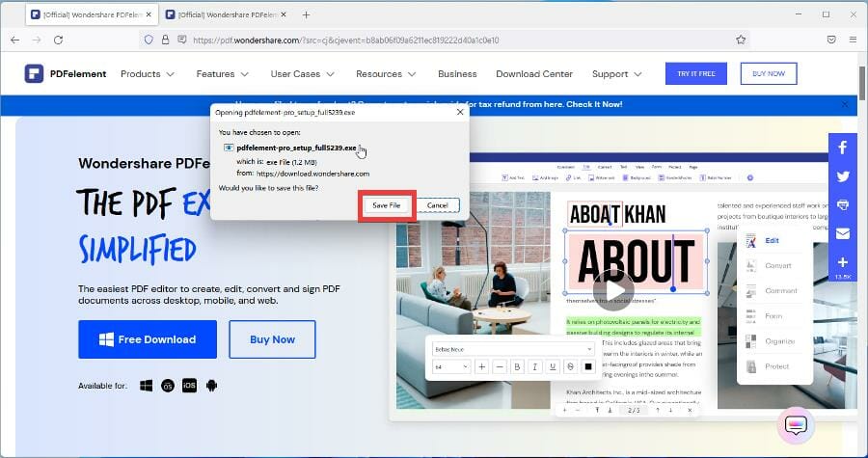Close the first PDFelement browser tab
This screenshot has width=868, height=458.
click(x=149, y=14)
